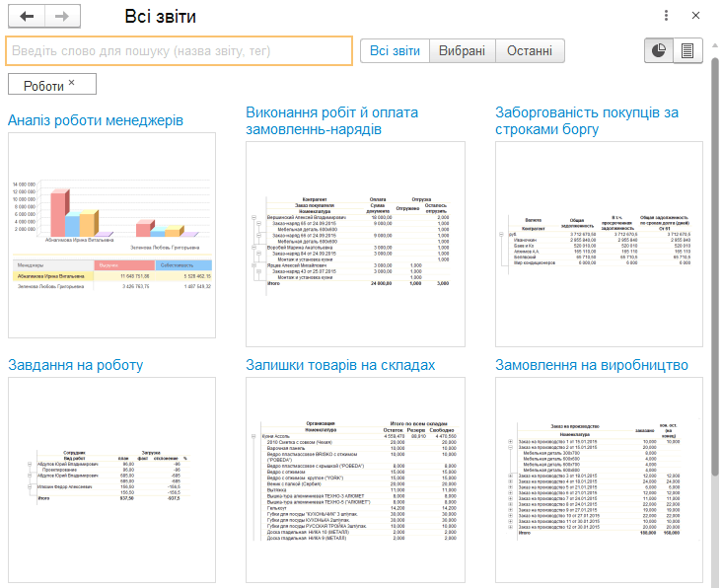722x588 pixels.
Task: Click the vertical scrollbar thumb
Action: 715,267
